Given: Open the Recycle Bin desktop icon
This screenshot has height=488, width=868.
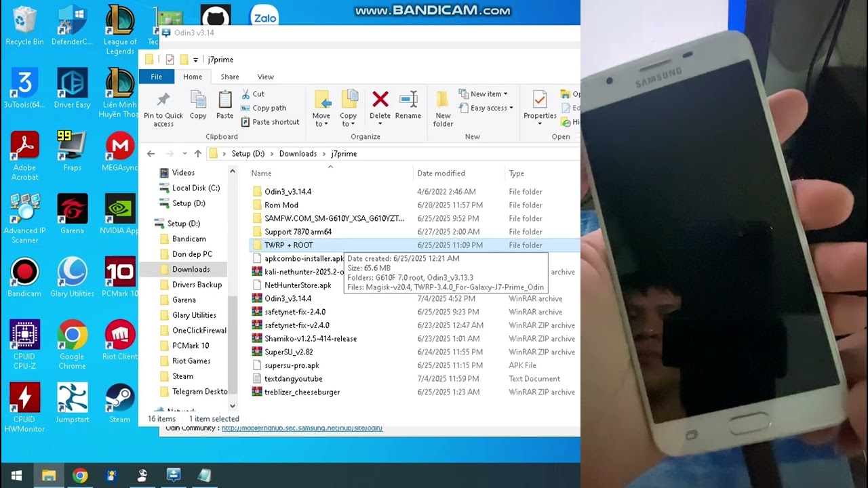Looking at the screenshot, I should point(24,26).
